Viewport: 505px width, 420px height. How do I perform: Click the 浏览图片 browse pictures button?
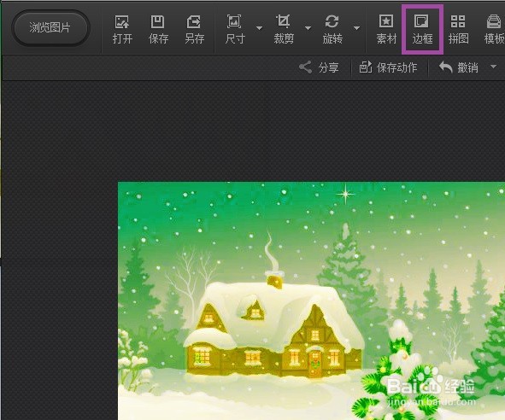click(x=50, y=27)
